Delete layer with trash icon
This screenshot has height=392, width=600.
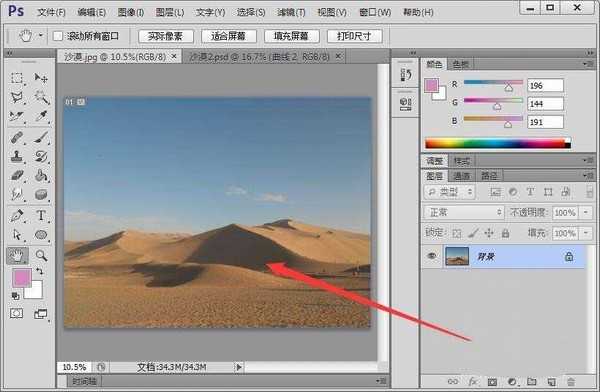click(571, 382)
